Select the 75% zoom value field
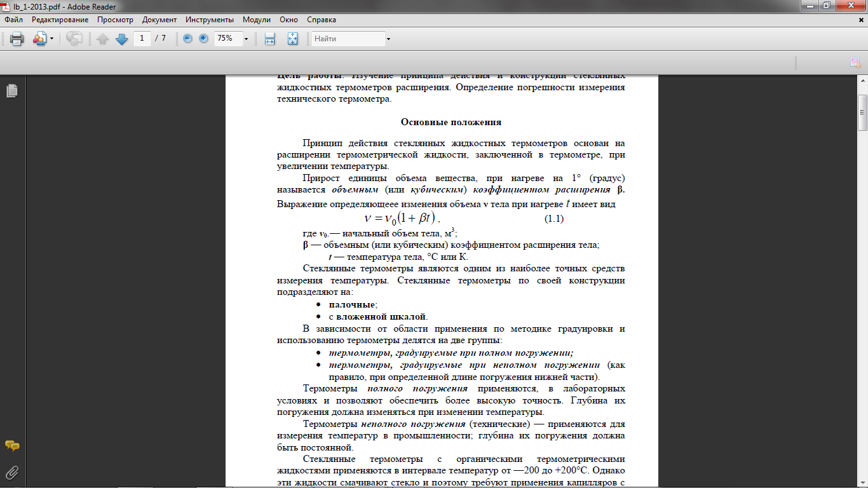Image resolution: width=868 pixels, height=488 pixels. tap(227, 38)
